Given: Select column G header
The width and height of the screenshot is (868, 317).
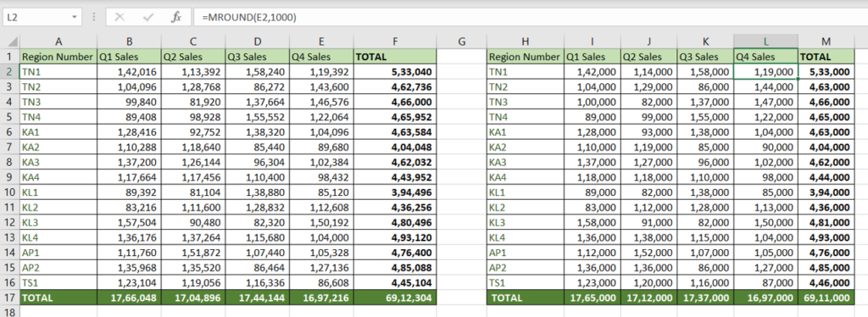Looking at the screenshot, I should point(462,42).
